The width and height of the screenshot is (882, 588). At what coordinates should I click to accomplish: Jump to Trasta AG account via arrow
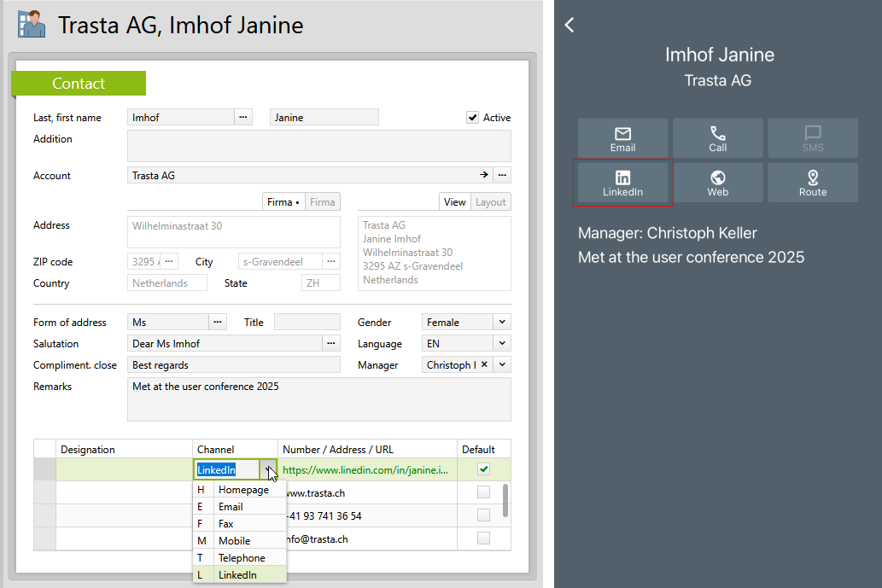(484, 175)
